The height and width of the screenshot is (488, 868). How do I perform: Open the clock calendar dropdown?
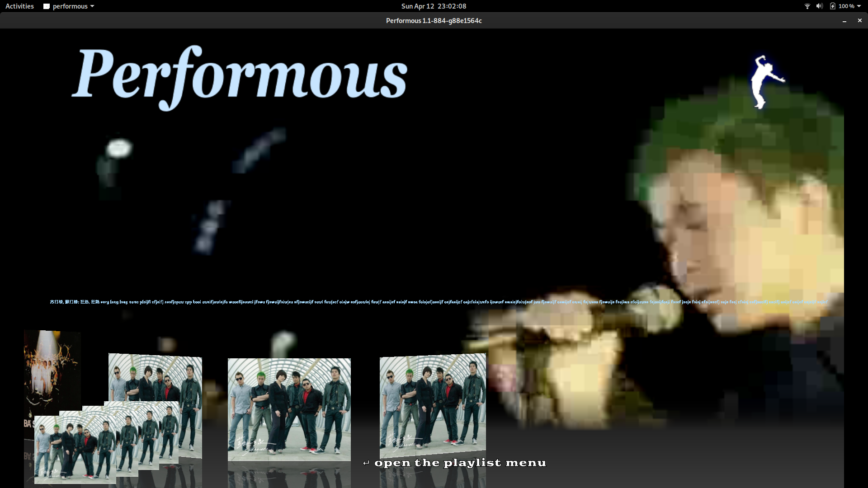[x=433, y=6]
